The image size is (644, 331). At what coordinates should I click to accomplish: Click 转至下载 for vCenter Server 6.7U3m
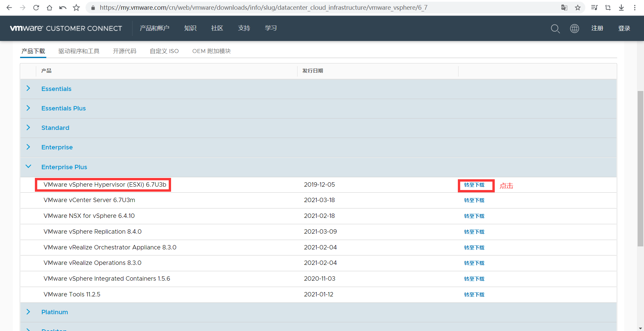474,200
